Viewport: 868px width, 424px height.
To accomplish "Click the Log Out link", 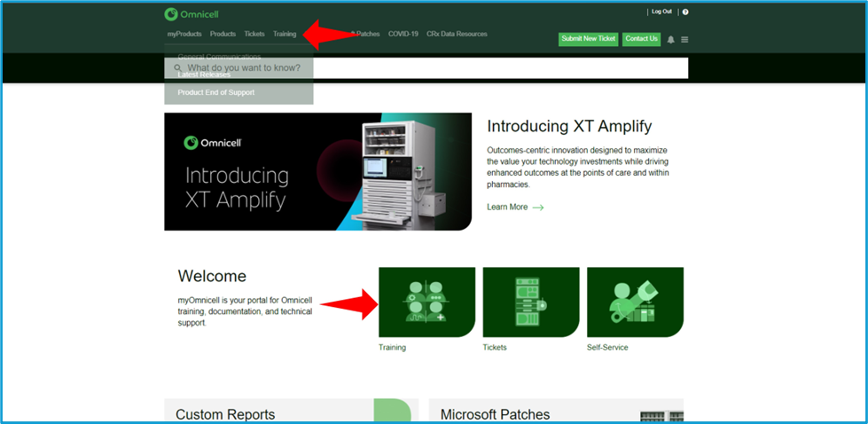I will 661,12.
